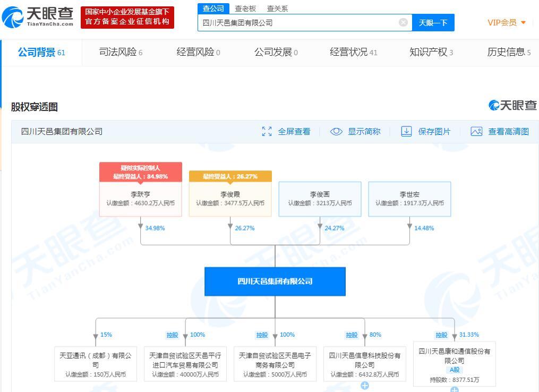Image resolution: width=539 pixels, height=392 pixels.
Task: Click the 显示简称 link
Action: (364, 131)
